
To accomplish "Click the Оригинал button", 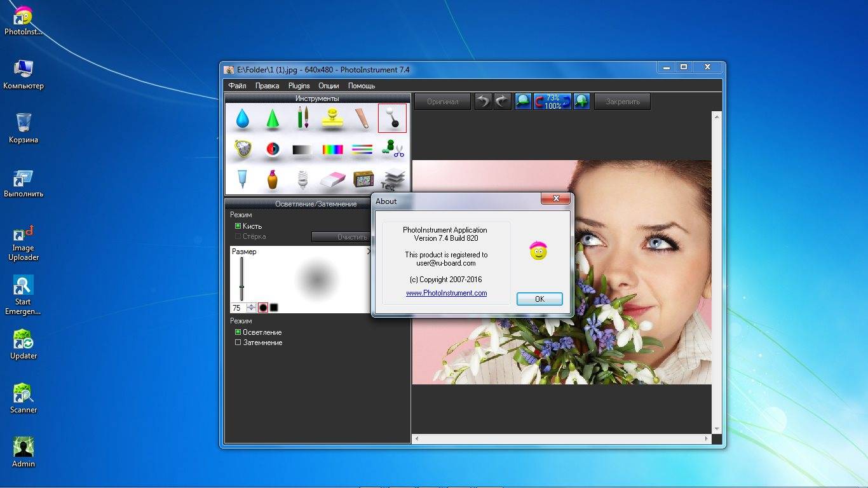I will pyautogui.click(x=443, y=101).
